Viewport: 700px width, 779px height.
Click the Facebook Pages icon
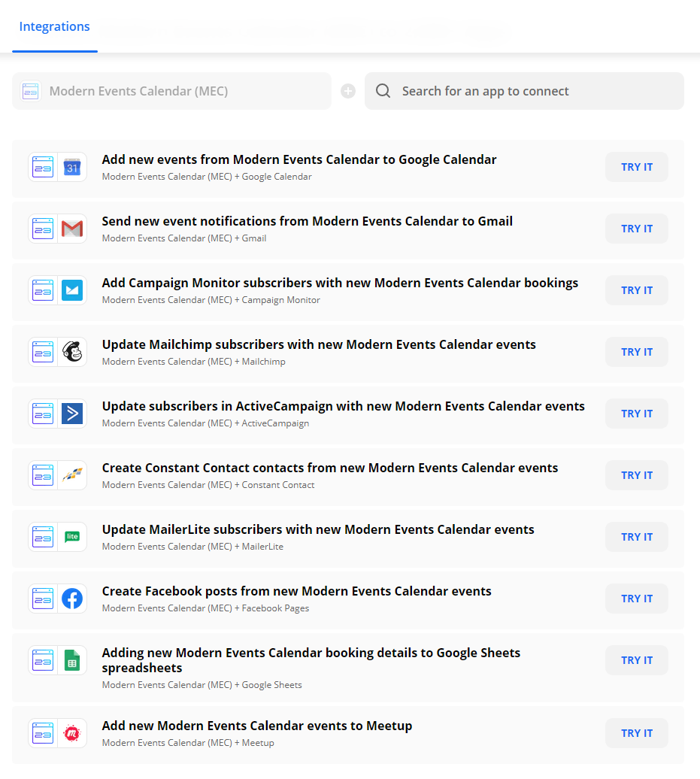pyautogui.click(x=72, y=599)
